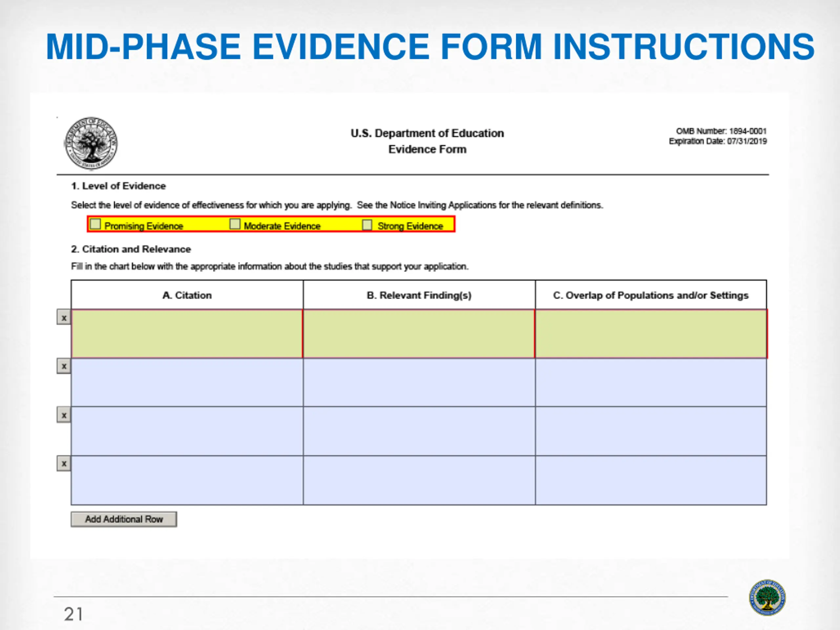The height and width of the screenshot is (630, 840).
Task: Click the second row Relevant Finding(s) field
Action: tap(419, 382)
